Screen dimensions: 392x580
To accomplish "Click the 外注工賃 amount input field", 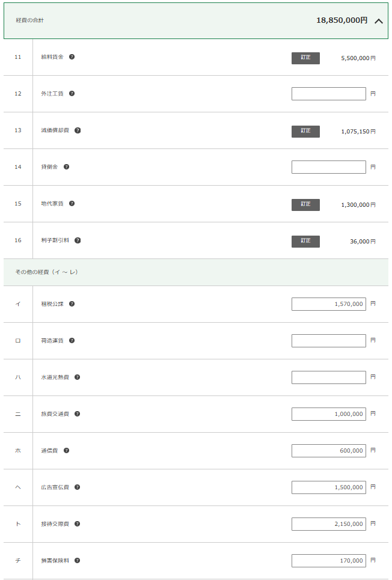I will click(328, 94).
